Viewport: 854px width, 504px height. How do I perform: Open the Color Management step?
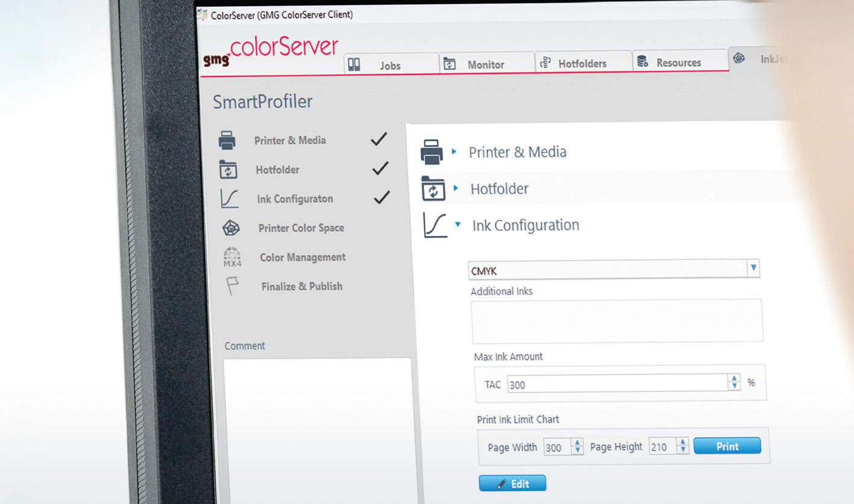tap(303, 257)
